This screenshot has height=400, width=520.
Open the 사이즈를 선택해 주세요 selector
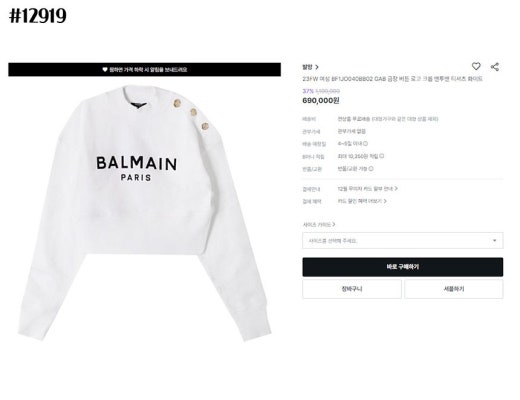click(x=403, y=240)
